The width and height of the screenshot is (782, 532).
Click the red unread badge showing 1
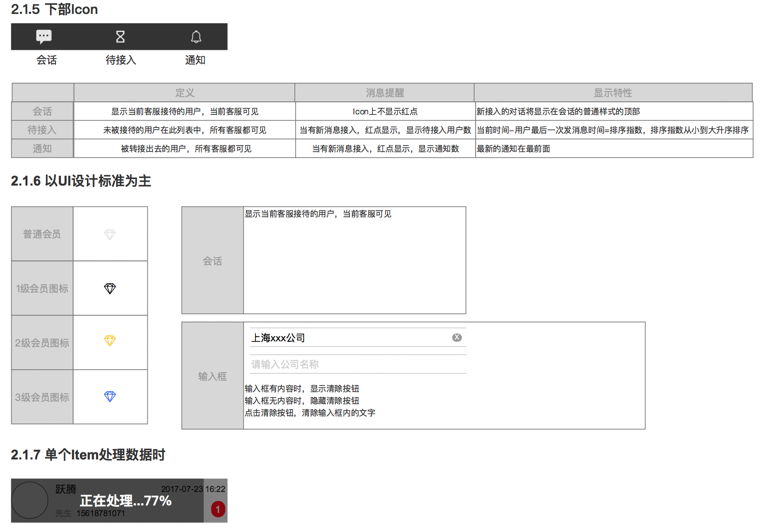coord(218,509)
